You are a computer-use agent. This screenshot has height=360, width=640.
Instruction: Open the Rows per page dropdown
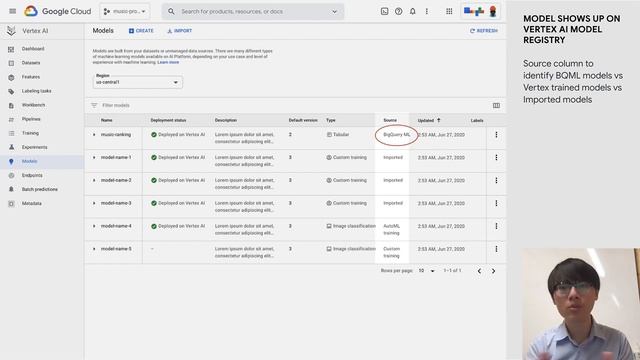click(427, 271)
